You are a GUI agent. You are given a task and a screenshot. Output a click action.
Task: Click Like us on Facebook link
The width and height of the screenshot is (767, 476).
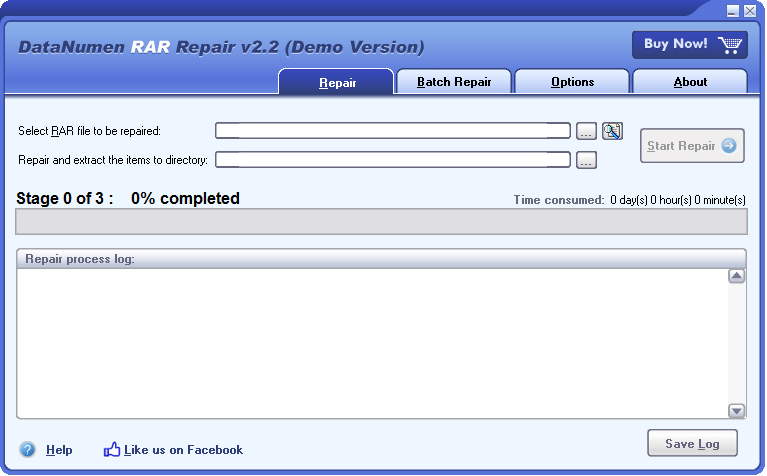pos(183,450)
